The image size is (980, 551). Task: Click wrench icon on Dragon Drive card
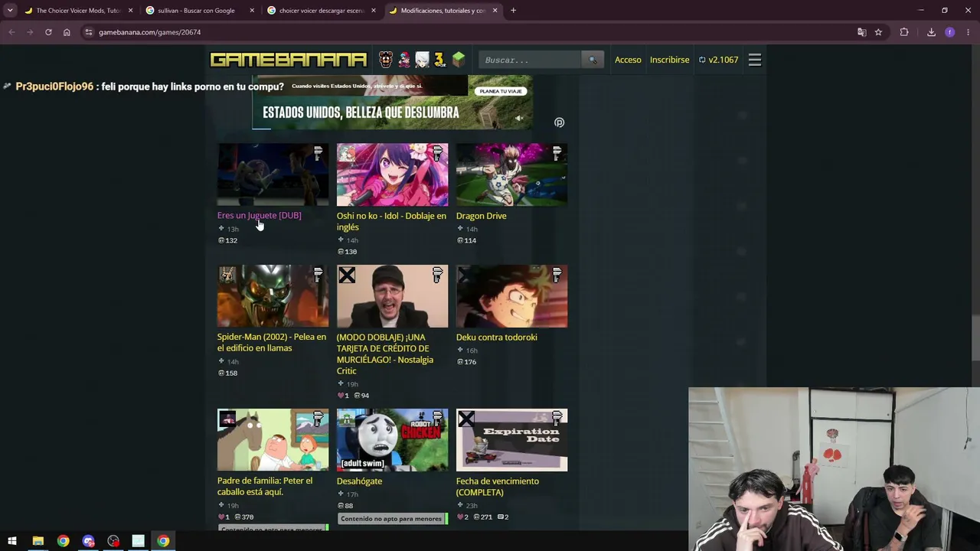[x=557, y=153]
